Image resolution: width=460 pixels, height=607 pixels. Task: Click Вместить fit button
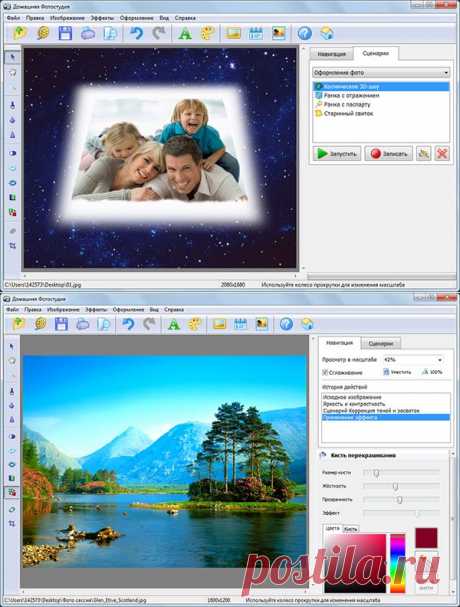click(397, 372)
